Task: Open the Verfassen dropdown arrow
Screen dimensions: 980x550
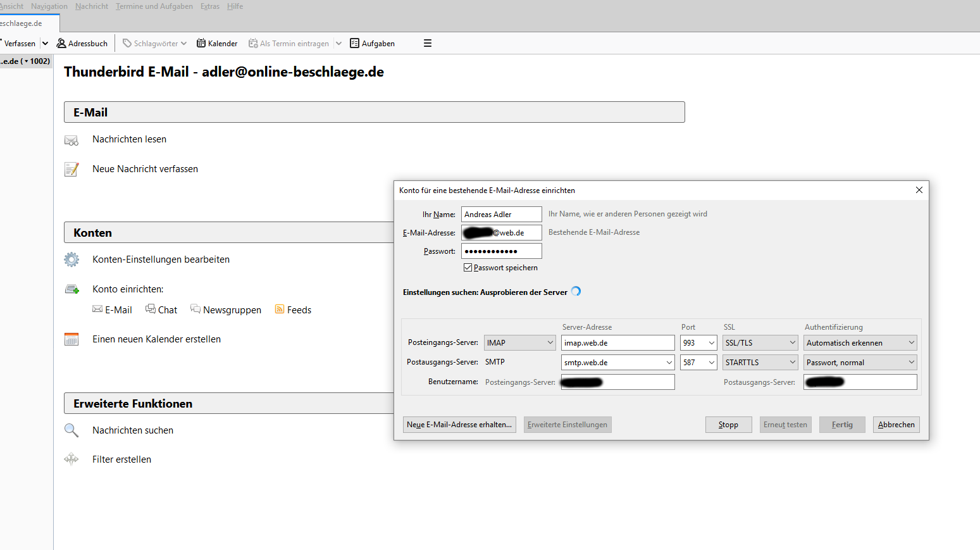Action: click(x=45, y=43)
